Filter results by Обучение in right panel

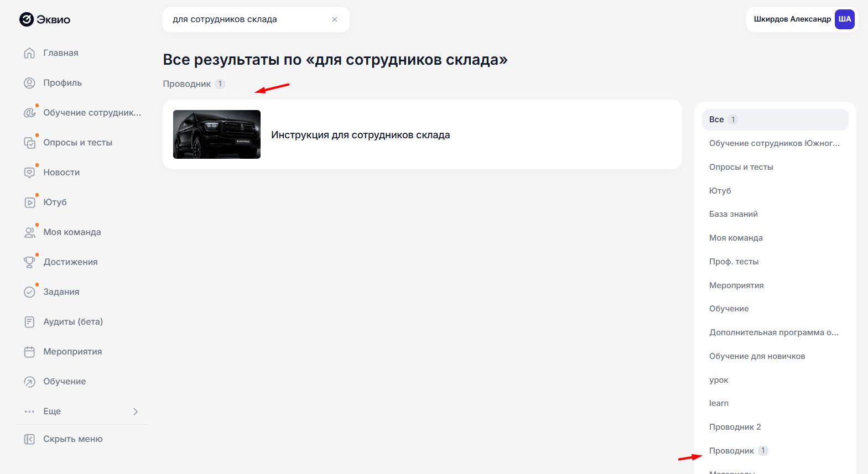(x=729, y=309)
